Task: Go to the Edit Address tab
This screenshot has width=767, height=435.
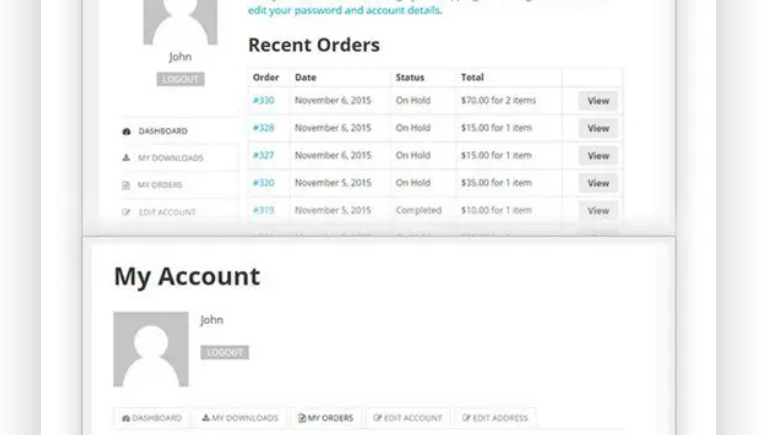Action: coord(495,418)
